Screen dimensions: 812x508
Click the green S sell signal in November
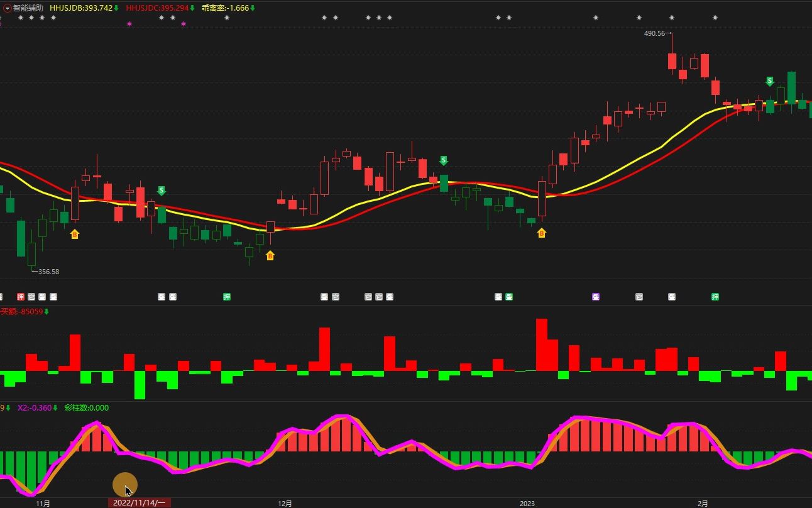click(x=162, y=190)
